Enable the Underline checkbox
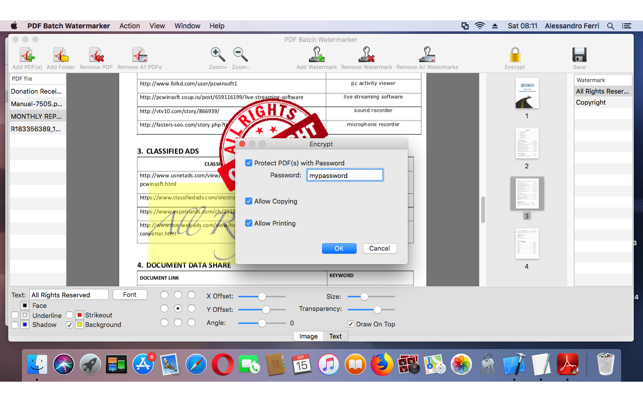This screenshot has width=643, height=402. [15, 315]
